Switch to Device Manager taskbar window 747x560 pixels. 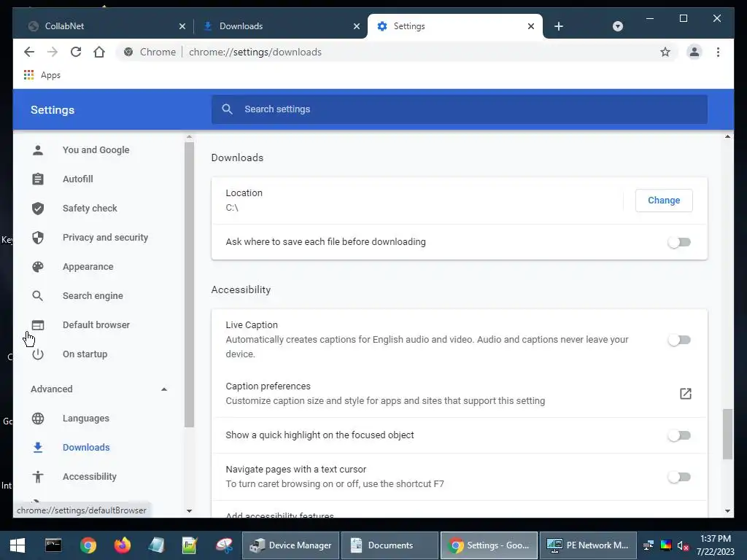coord(291,545)
